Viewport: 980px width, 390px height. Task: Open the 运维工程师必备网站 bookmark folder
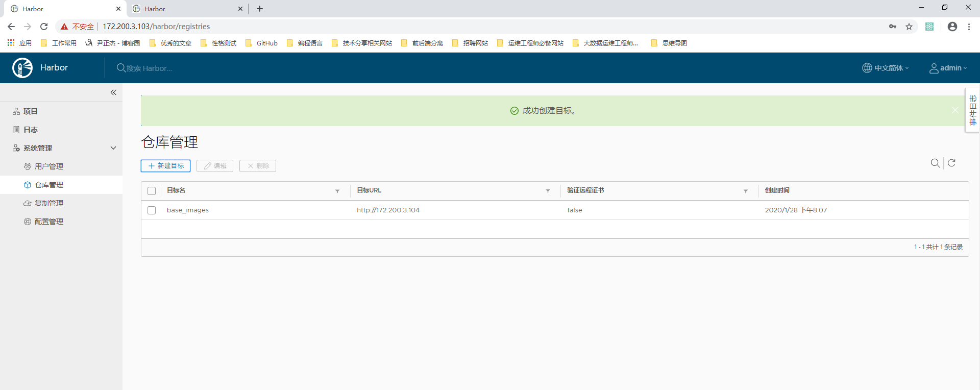pos(530,43)
